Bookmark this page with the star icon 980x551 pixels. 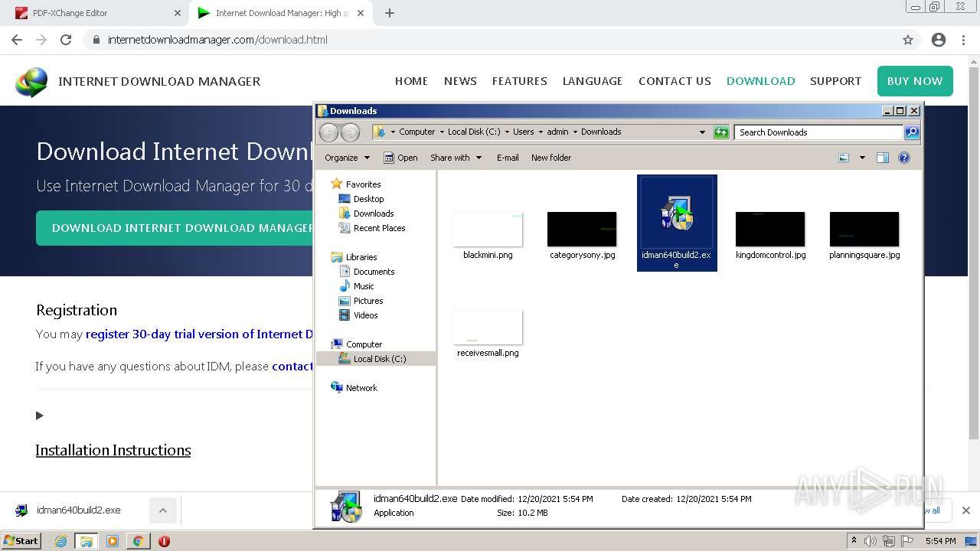908,40
